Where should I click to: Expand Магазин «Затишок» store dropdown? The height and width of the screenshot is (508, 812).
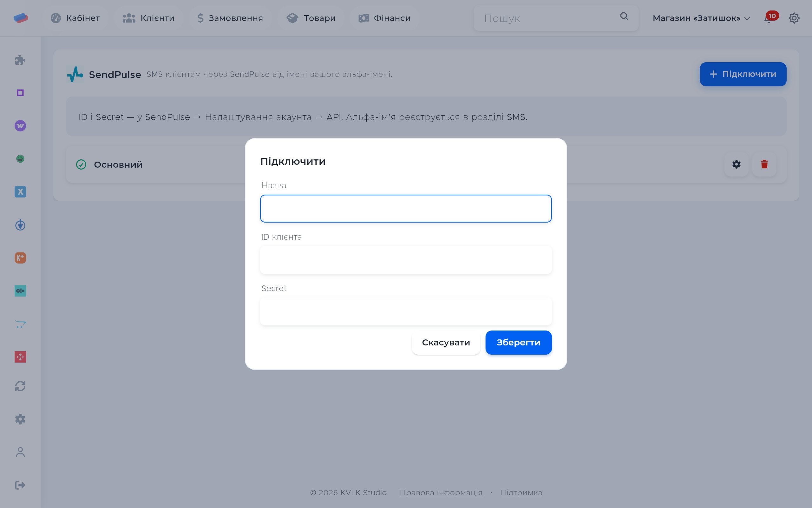[701, 18]
